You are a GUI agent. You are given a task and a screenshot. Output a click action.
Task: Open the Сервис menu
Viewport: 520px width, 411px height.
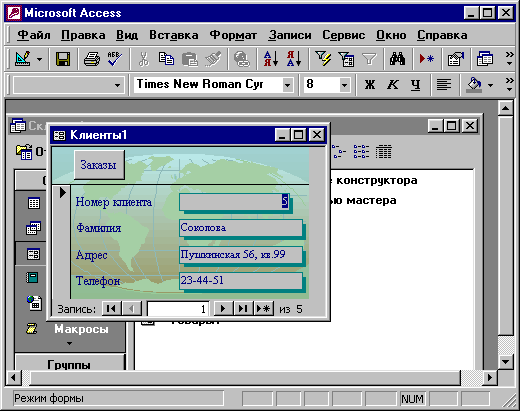pyautogui.click(x=344, y=35)
